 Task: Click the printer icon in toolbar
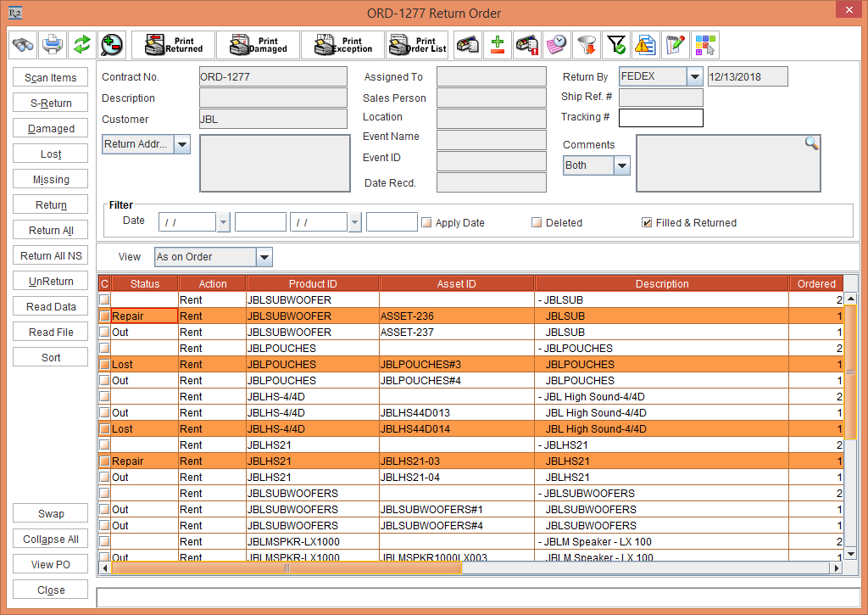(53, 44)
